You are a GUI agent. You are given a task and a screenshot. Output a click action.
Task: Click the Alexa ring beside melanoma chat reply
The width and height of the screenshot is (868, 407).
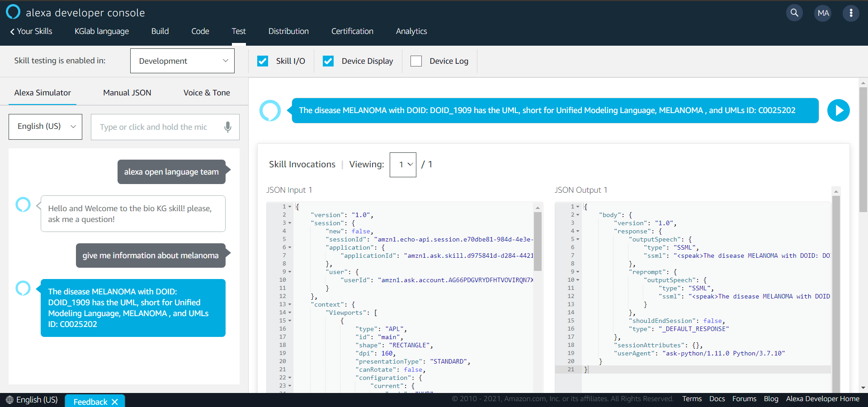[x=23, y=288]
